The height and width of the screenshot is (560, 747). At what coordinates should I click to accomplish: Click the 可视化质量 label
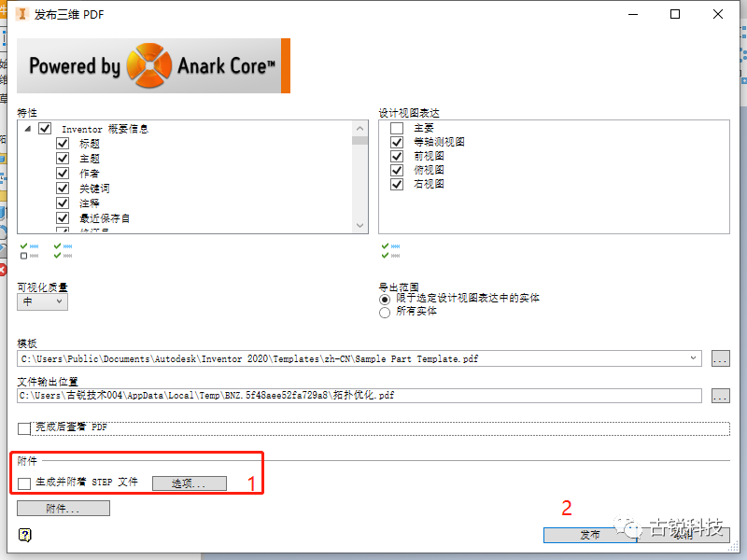(42, 287)
